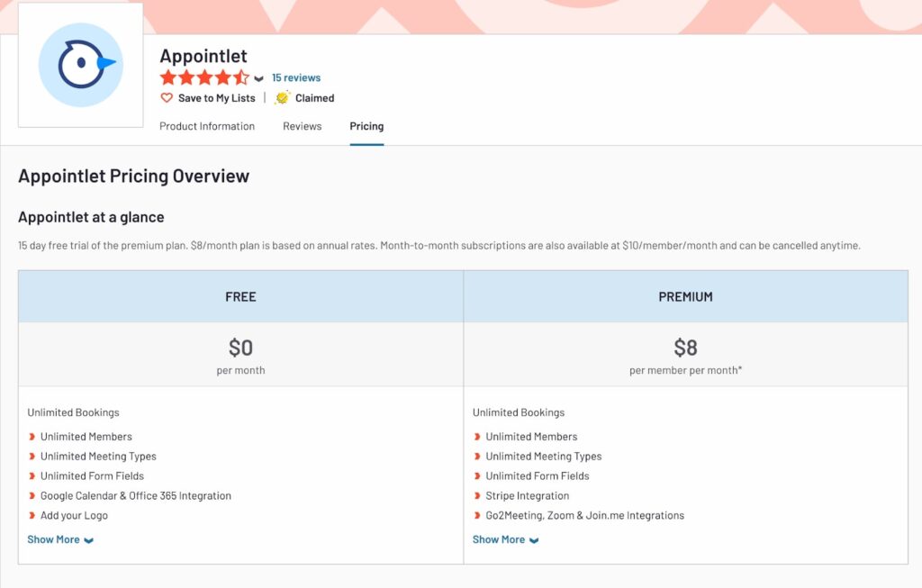Open the 15 reviews link
922x588 pixels.
(295, 77)
